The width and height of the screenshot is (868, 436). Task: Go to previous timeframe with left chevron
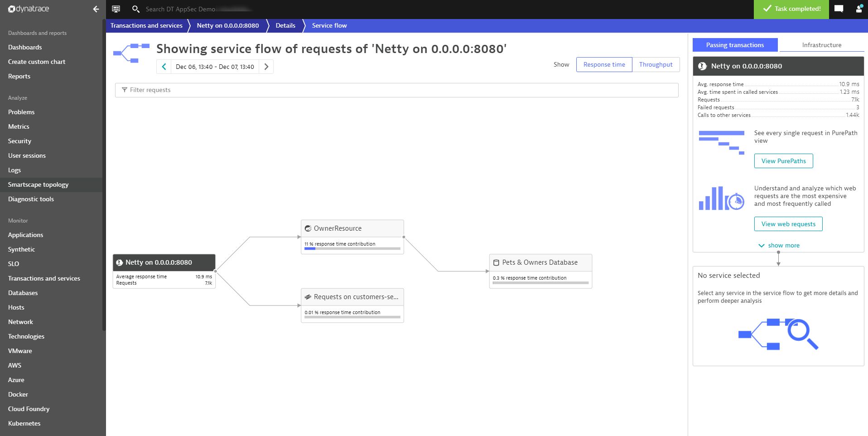click(x=164, y=67)
